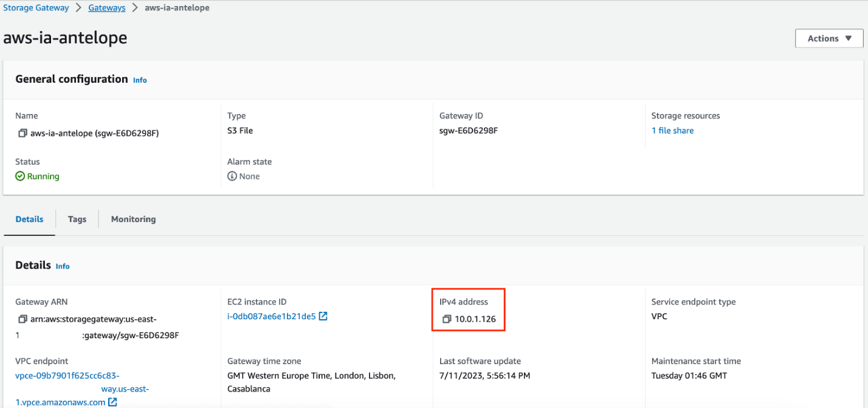Click the green Running status icon
This screenshot has height=408, width=868.
(x=20, y=176)
